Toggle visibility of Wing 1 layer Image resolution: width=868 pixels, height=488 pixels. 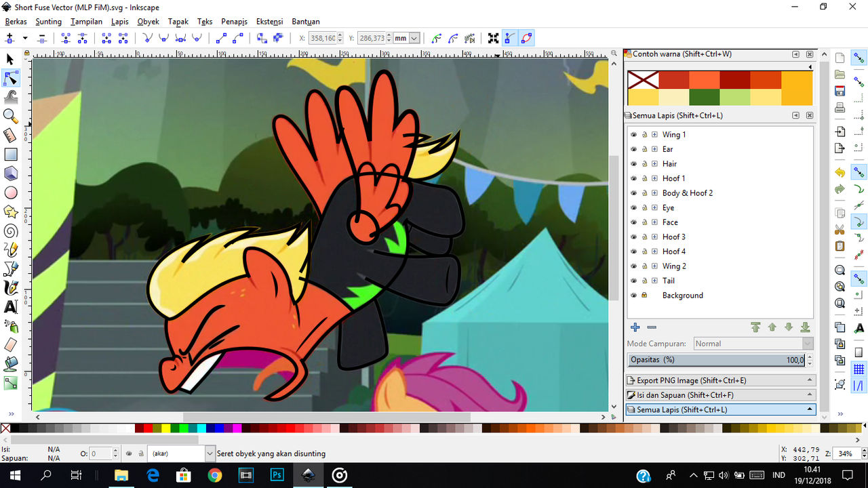click(x=634, y=134)
